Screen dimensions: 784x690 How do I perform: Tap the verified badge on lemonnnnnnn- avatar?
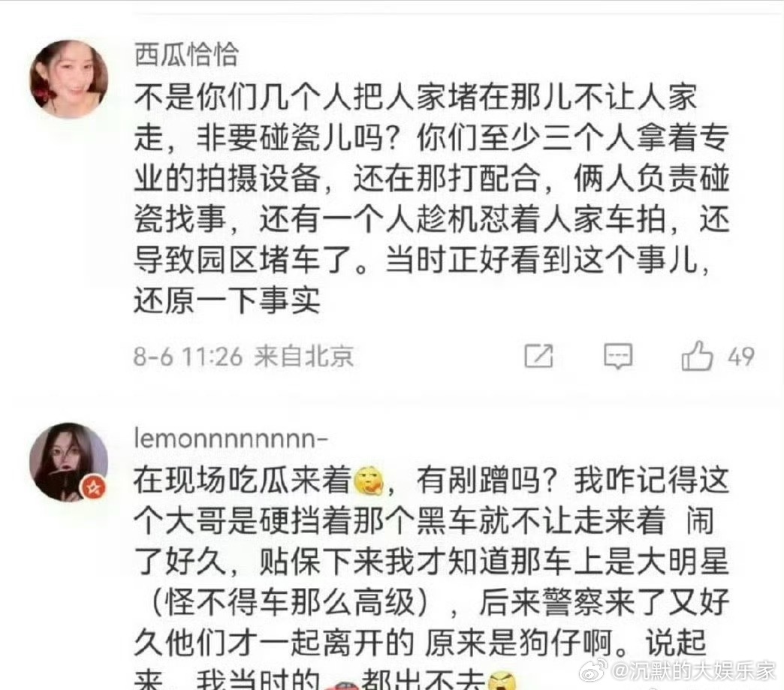[94, 487]
